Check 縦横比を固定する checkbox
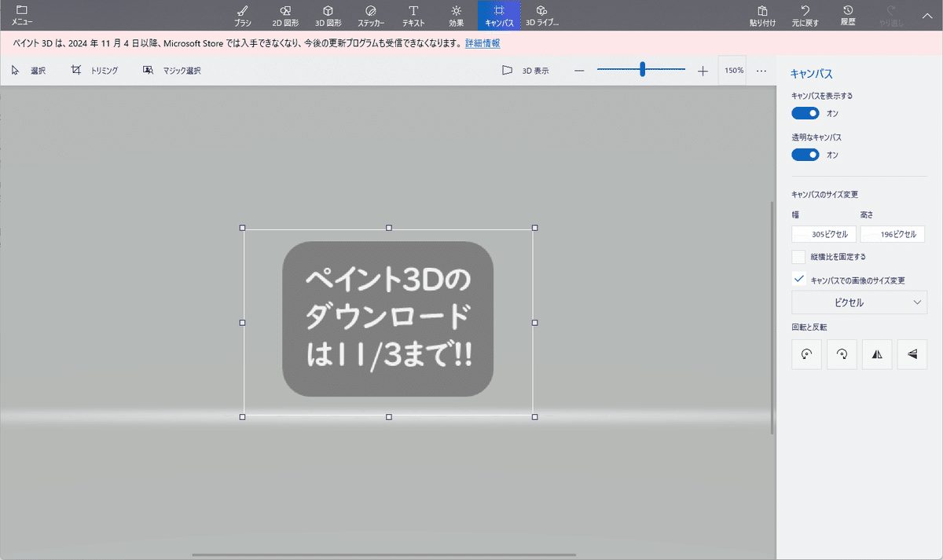 coord(798,257)
